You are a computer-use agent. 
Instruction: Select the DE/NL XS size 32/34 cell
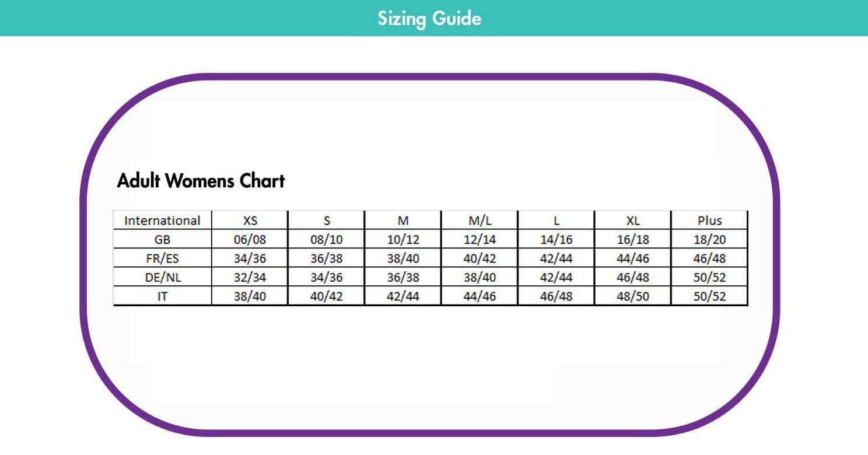250,277
